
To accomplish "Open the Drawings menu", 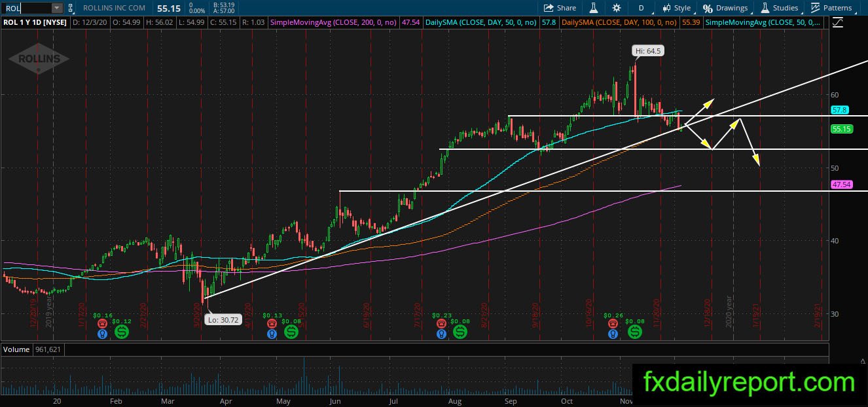I will point(725,8).
